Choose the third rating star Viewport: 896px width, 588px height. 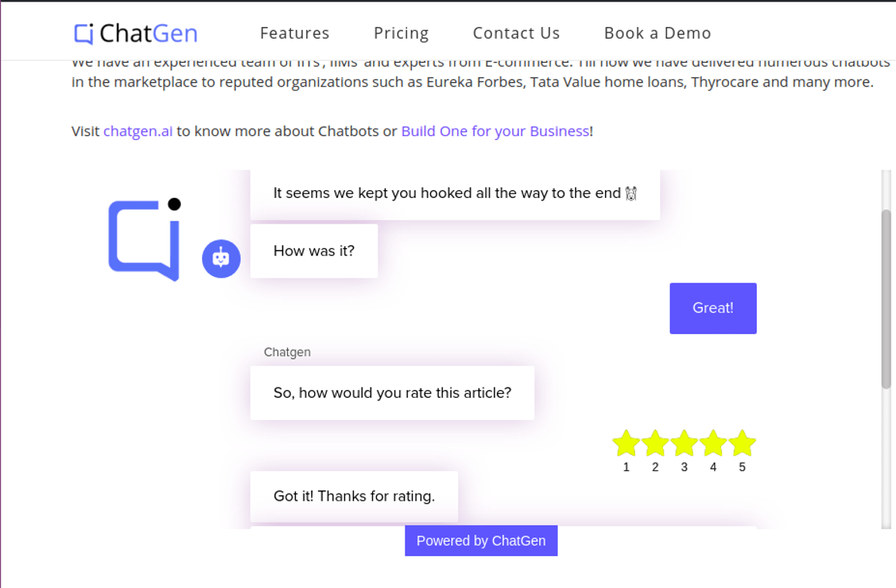coord(684,443)
